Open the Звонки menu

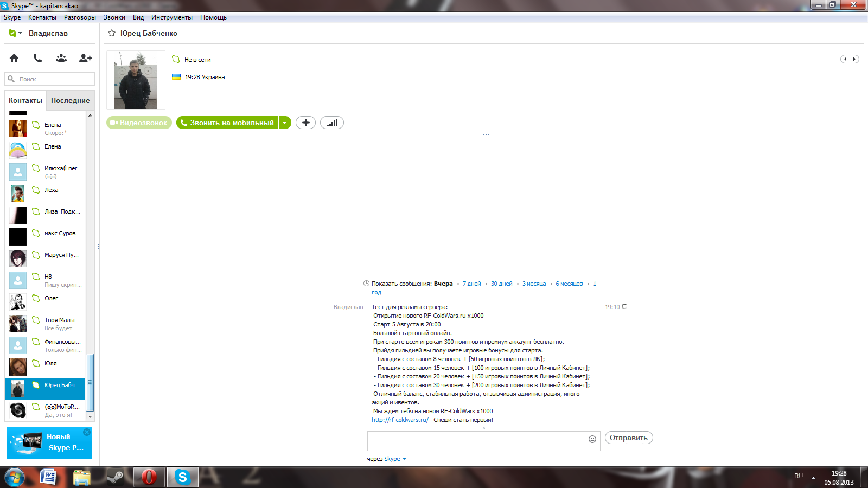[114, 17]
